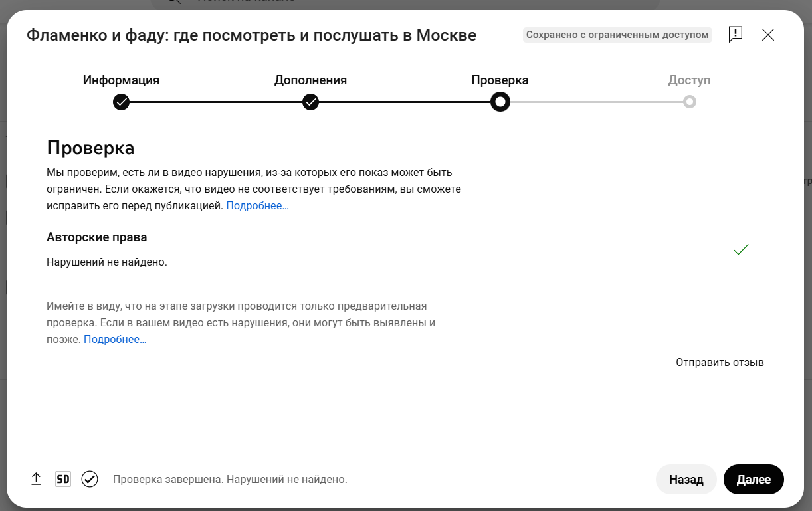Click the checks complete circle icon
The image size is (812, 511).
(90, 479)
